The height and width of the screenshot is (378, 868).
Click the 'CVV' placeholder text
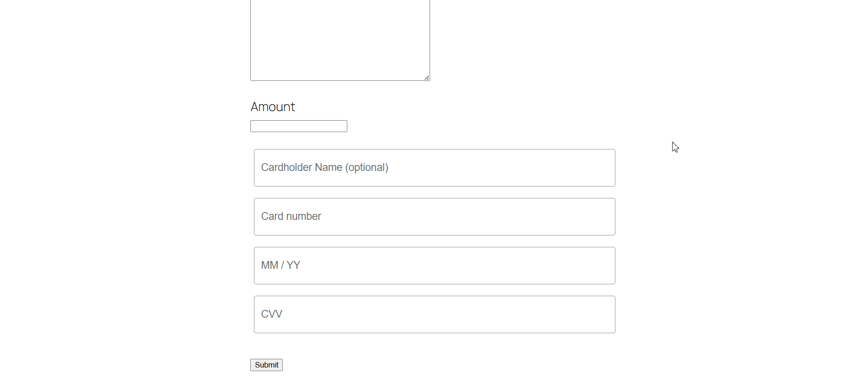click(271, 314)
